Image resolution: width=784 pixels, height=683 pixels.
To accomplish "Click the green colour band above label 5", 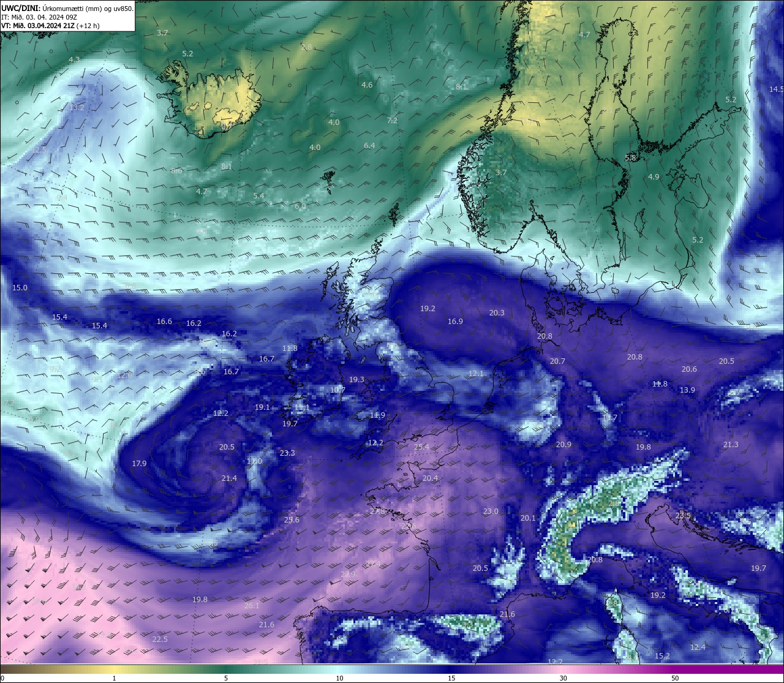I will 226,669.
